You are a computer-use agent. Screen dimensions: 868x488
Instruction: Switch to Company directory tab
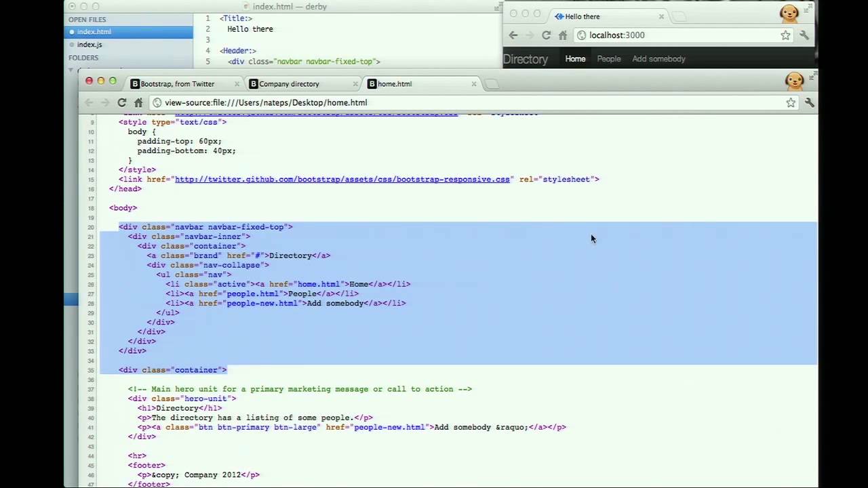[x=303, y=83]
